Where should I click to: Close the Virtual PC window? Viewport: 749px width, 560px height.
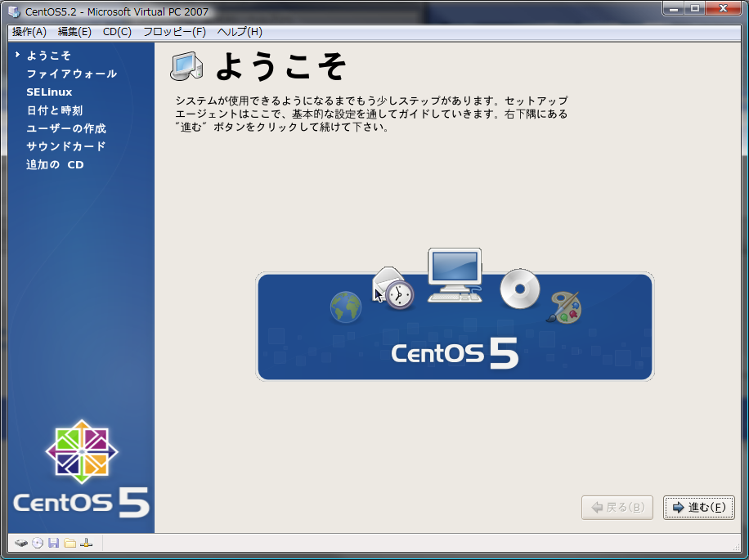tap(723, 7)
